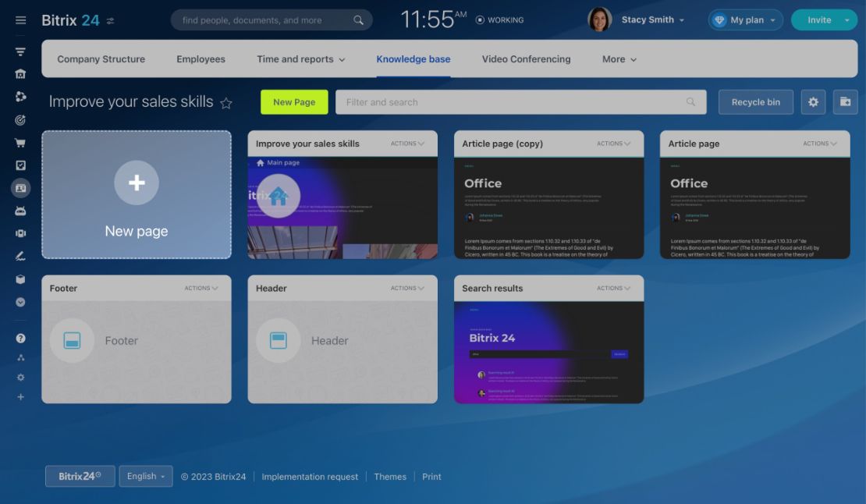Click the magnifier in the top search bar

point(358,20)
